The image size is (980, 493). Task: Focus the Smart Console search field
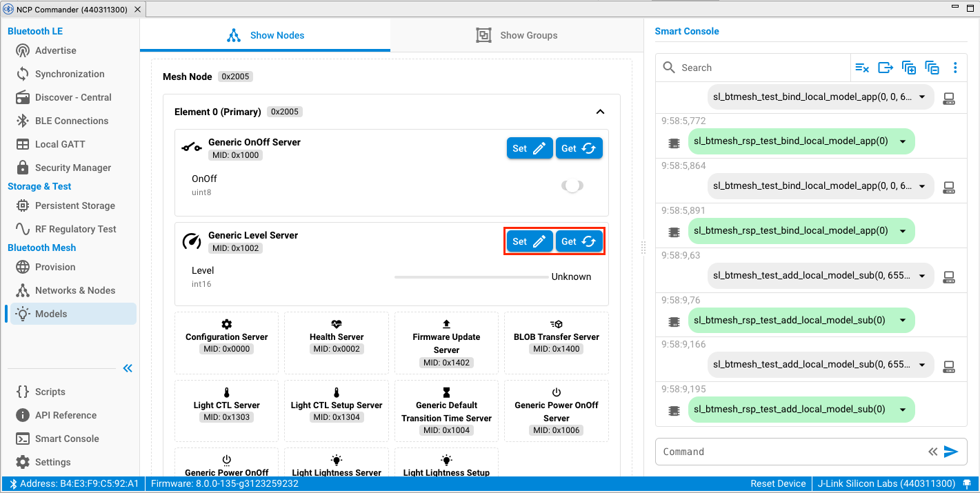click(762, 68)
